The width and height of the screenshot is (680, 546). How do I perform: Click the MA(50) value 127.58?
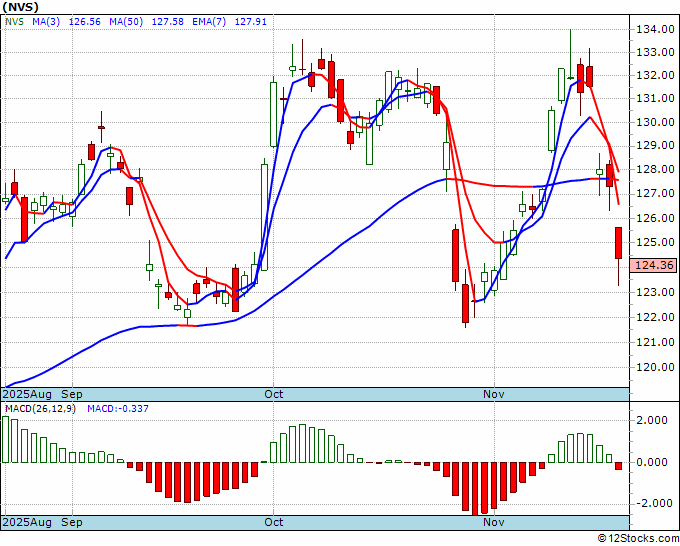[x=167, y=22]
